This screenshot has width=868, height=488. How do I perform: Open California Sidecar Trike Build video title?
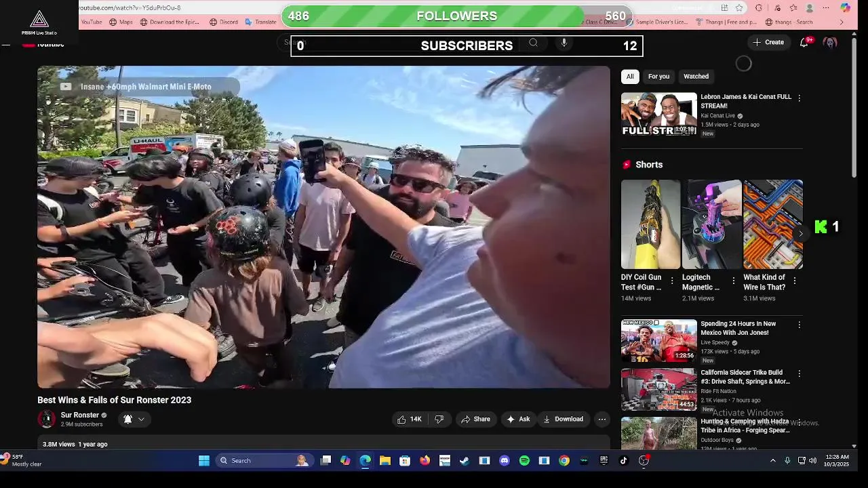(745, 377)
